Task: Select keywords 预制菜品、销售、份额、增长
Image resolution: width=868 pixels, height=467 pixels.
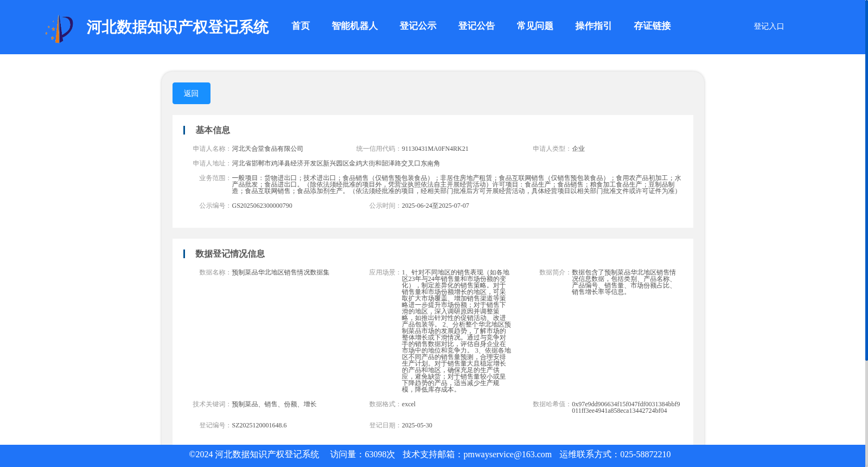Action: 274,404
